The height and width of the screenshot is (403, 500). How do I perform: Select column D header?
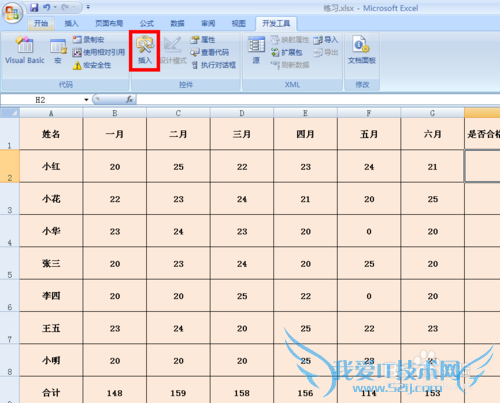click(x=242, y=113)
